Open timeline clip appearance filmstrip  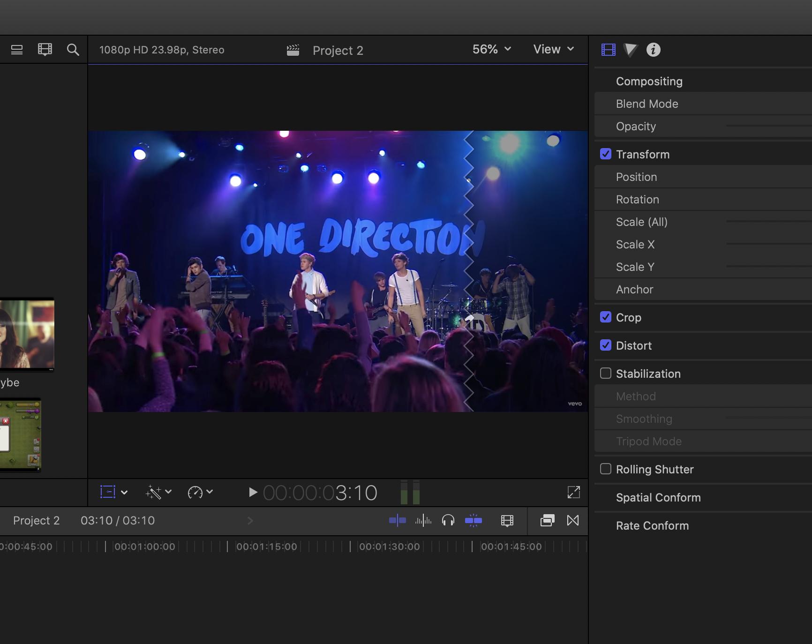pos(507,521)
